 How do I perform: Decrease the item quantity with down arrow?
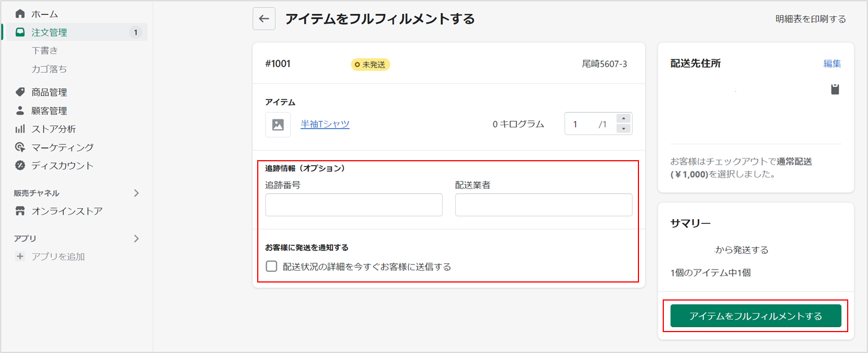623,129
